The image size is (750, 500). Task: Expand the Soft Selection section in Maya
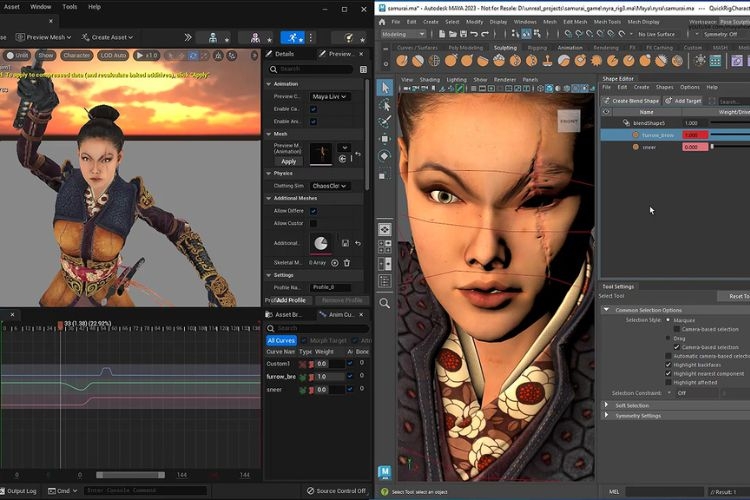(x=607, y=405)
